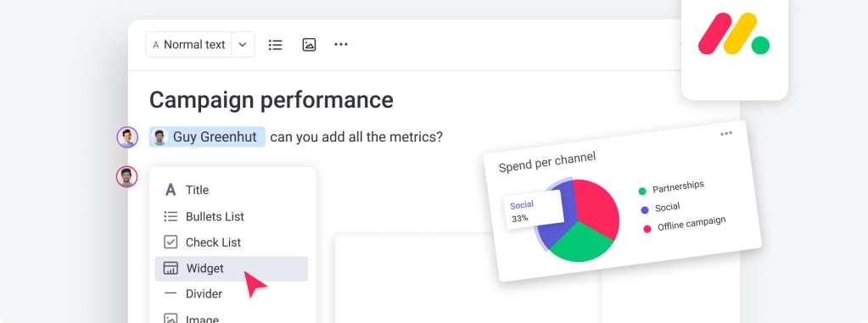Click the Guy Greenhut mention tag
This screenshot has width=868, height=323.
pyautogui.click(x=207, y=136)
